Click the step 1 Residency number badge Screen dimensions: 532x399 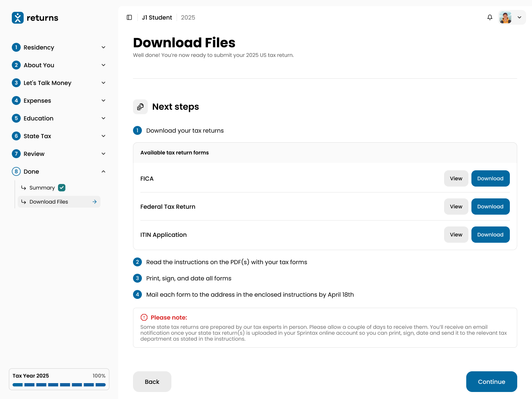pyautogui.click(x=16, y=47)
